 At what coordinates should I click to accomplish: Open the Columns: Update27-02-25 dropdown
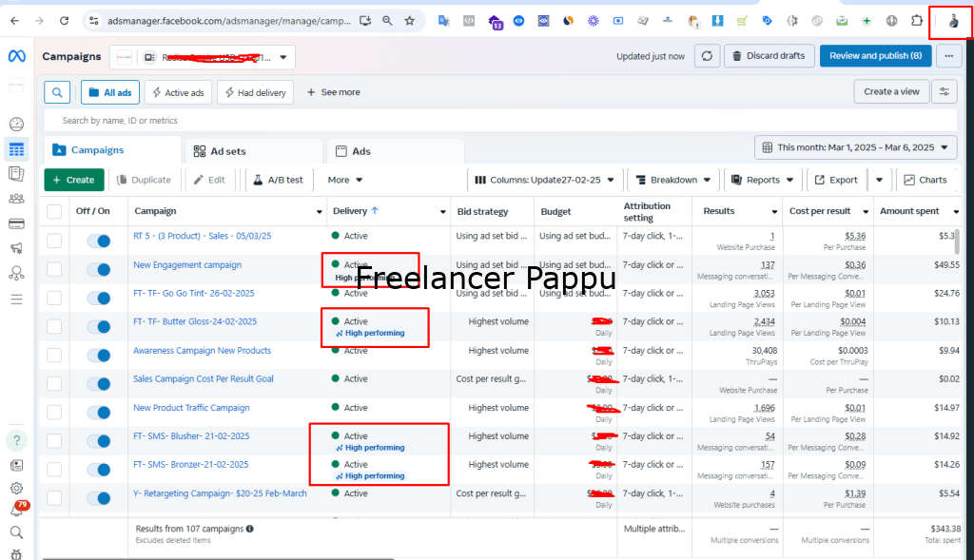click(x=545, y=180)
